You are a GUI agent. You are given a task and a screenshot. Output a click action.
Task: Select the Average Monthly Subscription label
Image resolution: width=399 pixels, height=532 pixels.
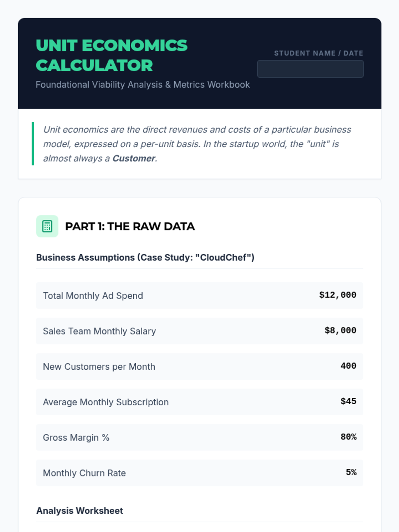tap(106, 402)
